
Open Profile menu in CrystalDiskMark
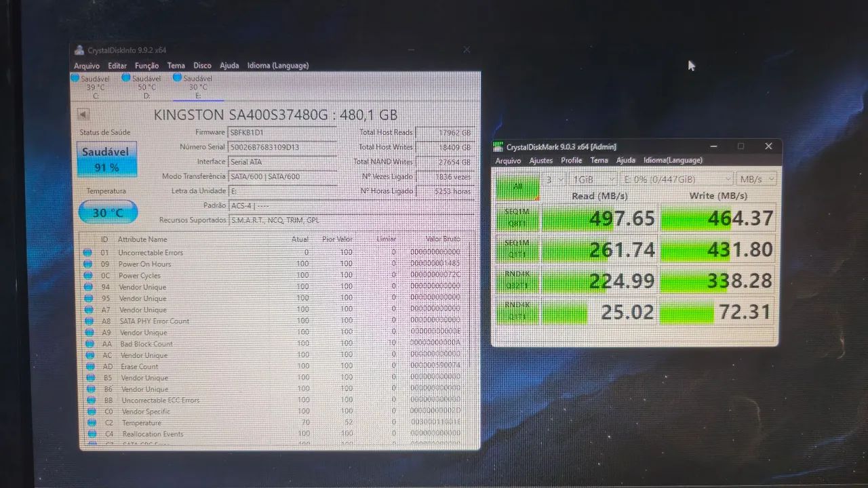point(571,161)
